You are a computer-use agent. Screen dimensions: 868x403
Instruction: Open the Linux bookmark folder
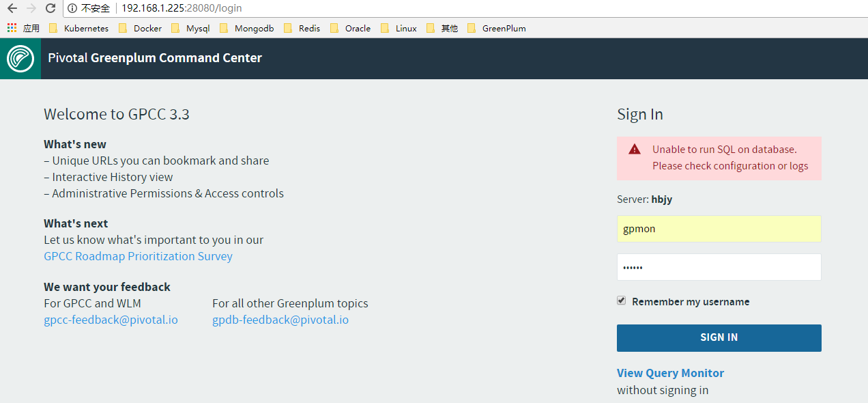(399, 28)
